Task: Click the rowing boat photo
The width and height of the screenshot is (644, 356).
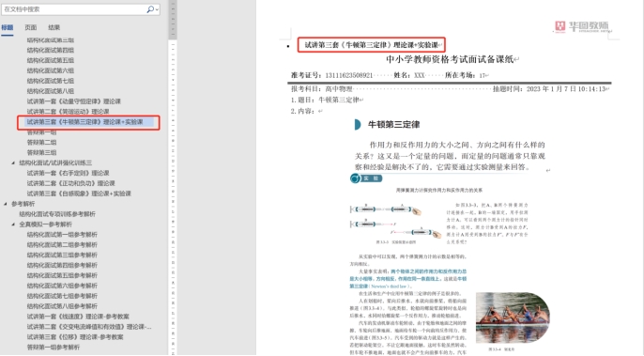Action: (x=513, y=317)
